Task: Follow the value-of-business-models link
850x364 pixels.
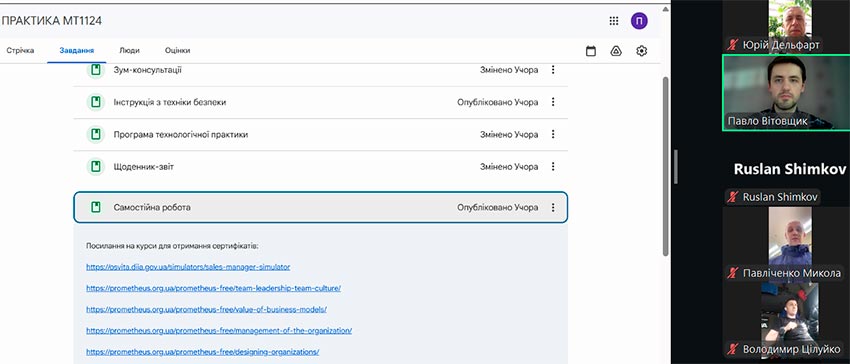Action: (x=207, y=309)
